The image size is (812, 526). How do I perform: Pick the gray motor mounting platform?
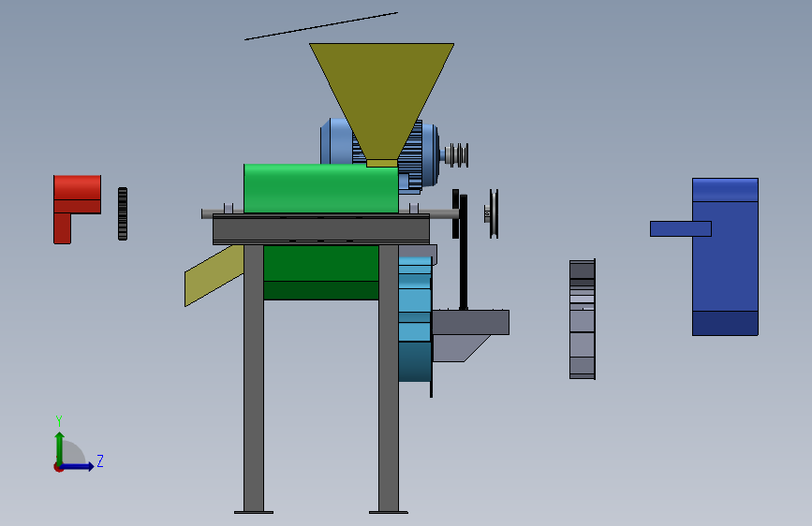pyautogui.click(x=471, y=322)
